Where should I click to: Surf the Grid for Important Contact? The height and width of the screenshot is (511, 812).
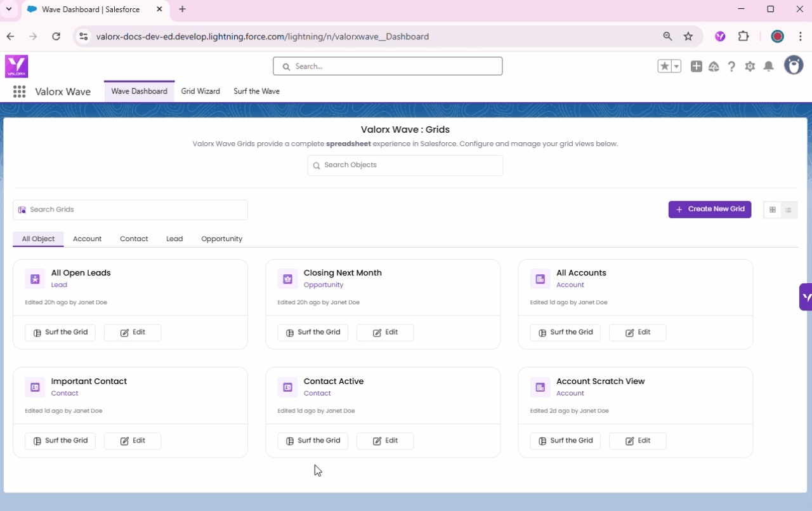(x=60, y=441)
